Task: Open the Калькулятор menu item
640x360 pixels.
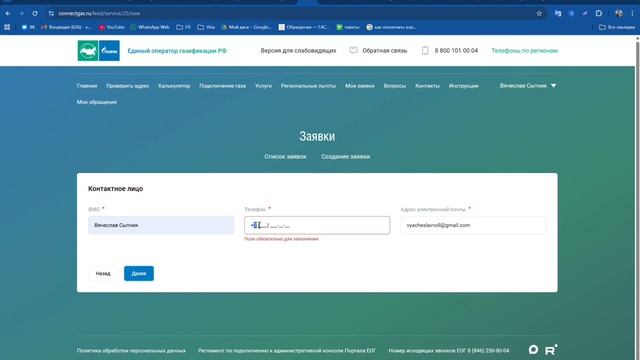Action: pyautogui.click(x=174, y=86)
